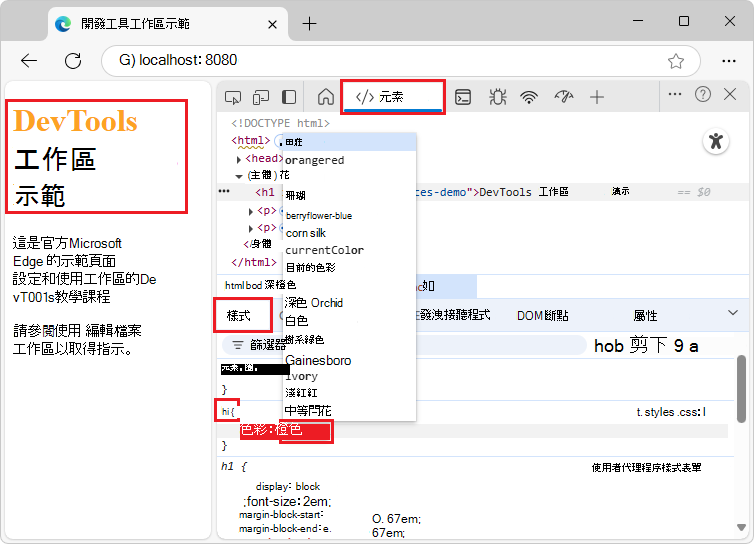Click the 'margin-block-start' property
The width and height of the screenshot is (754, 544).
(281, 515)
